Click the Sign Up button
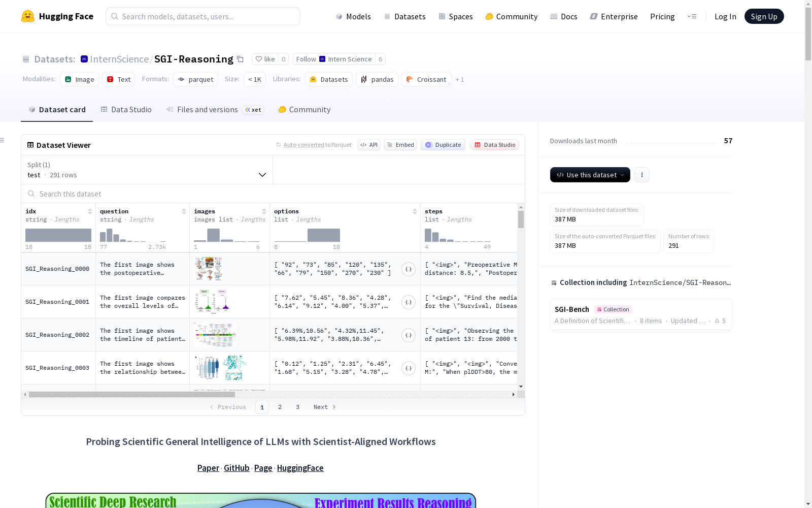The width and height of the screenshot is (812, 508). (764, 16)
